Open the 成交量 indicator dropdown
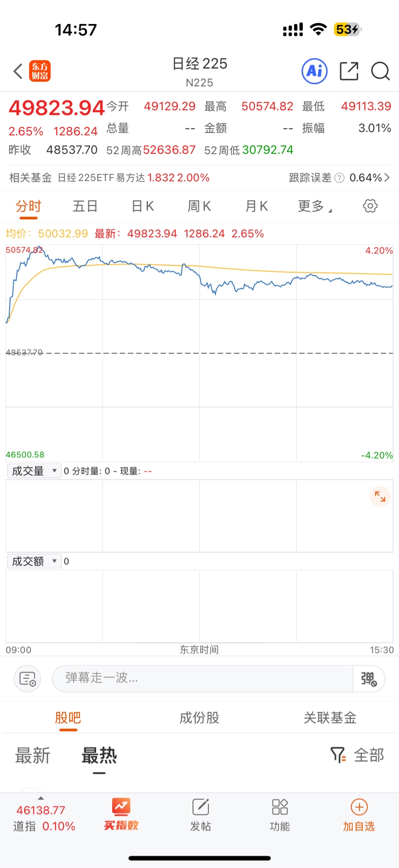The width and height of the screenshot is (399, 868). 34,471
